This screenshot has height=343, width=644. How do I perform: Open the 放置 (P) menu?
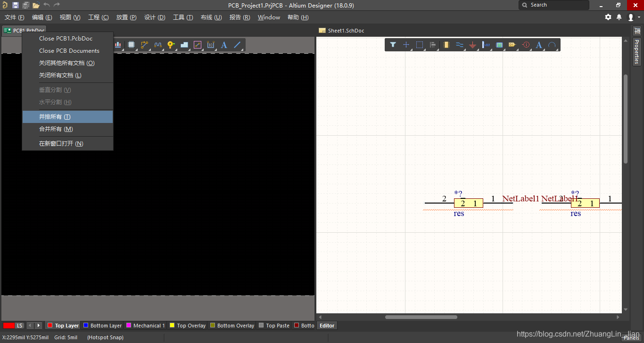[126, 17]
